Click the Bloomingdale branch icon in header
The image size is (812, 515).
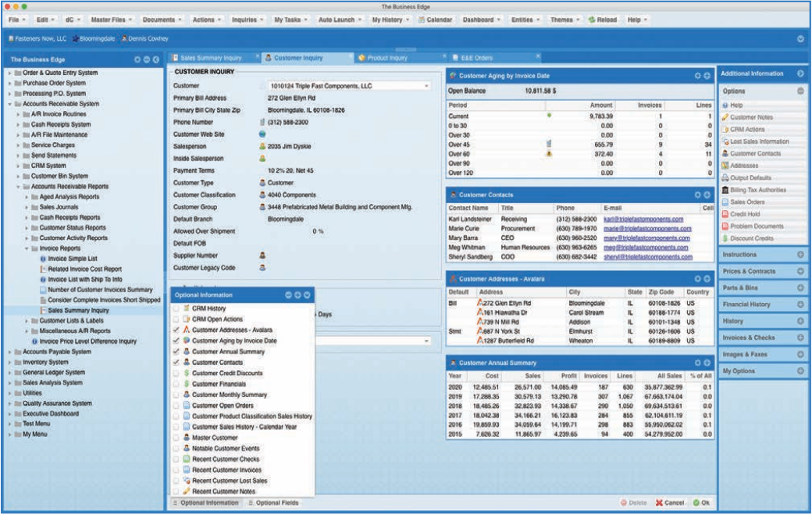click(76, 38)
